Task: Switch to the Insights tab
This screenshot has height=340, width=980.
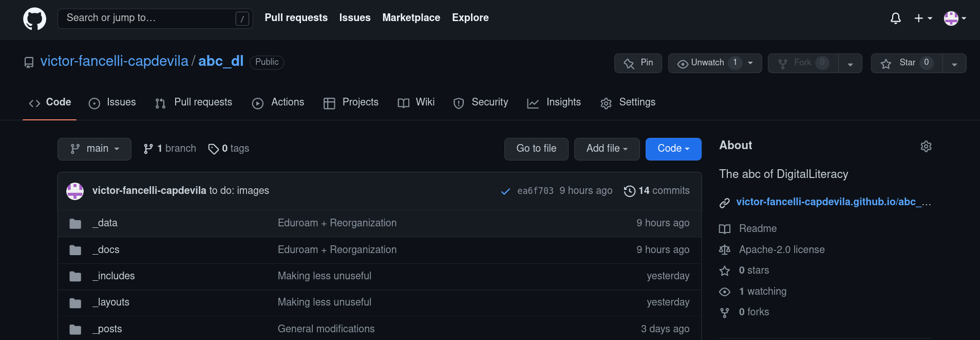Action: tap(554, 102)
